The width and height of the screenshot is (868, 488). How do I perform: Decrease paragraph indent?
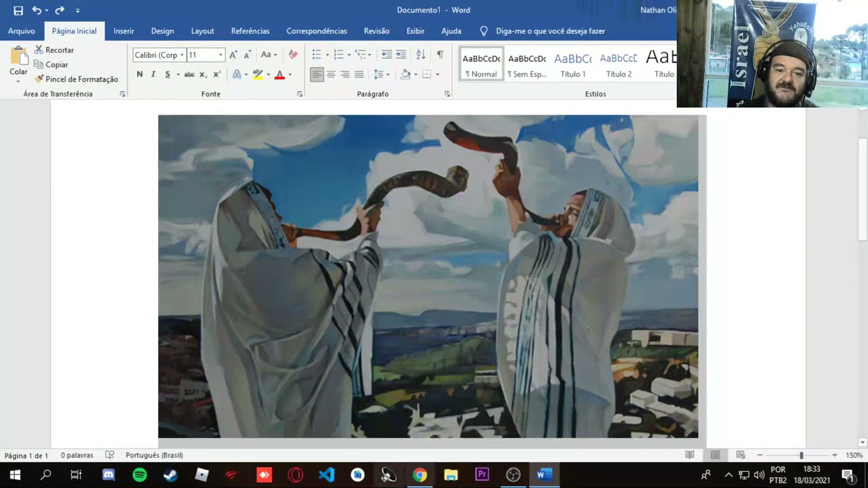point(387,55)
